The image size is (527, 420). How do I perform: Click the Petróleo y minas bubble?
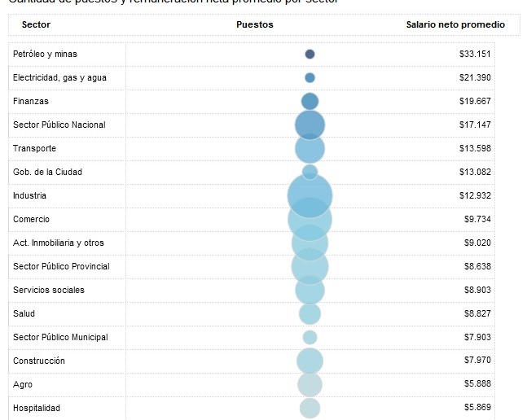[310, 55]
